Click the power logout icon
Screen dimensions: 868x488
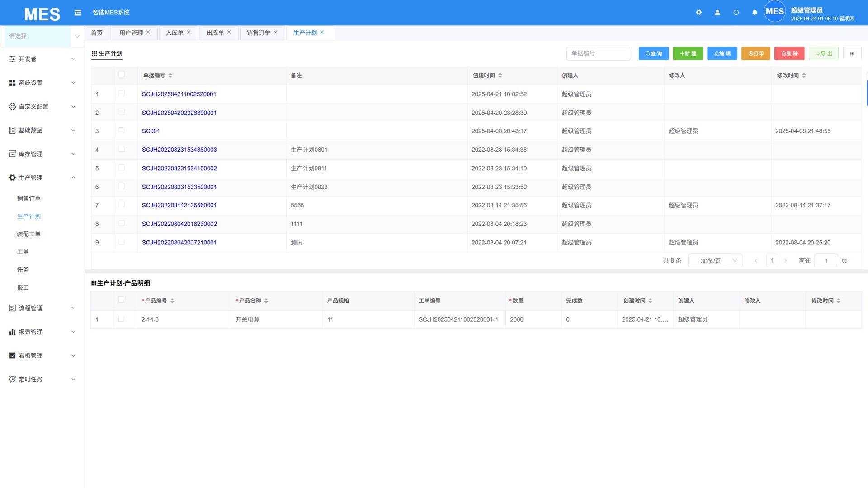tap(736, 13)
